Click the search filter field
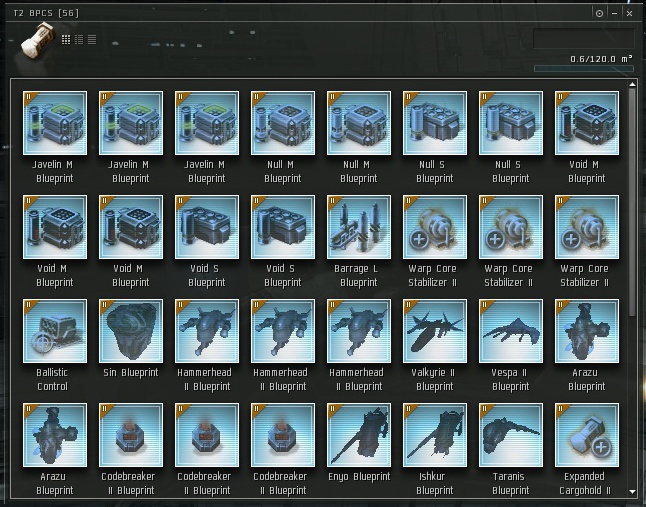 pyautogui.click(x=583, y=39)
